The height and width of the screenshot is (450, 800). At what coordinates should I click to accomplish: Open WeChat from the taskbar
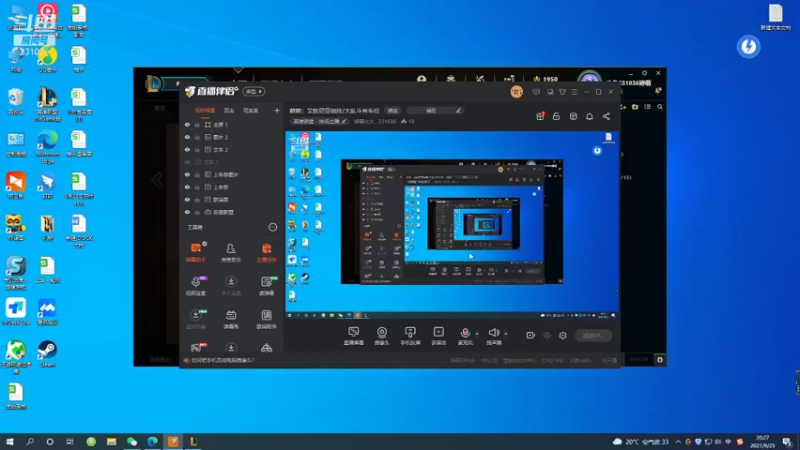132,442
